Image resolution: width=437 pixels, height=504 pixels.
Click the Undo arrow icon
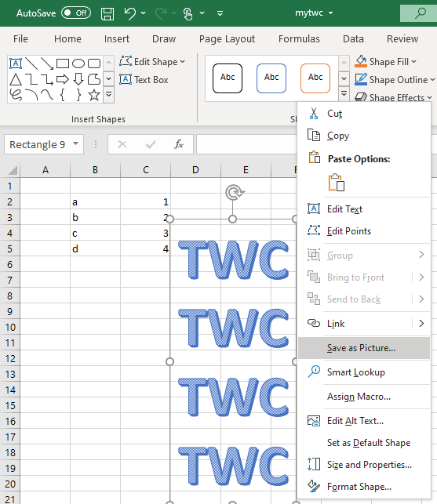click(130, 13)
